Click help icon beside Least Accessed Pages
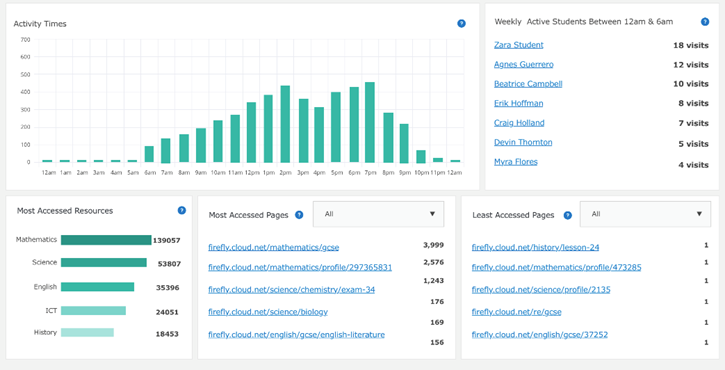This screenshot has height=370, width=725. pos(568,215)
